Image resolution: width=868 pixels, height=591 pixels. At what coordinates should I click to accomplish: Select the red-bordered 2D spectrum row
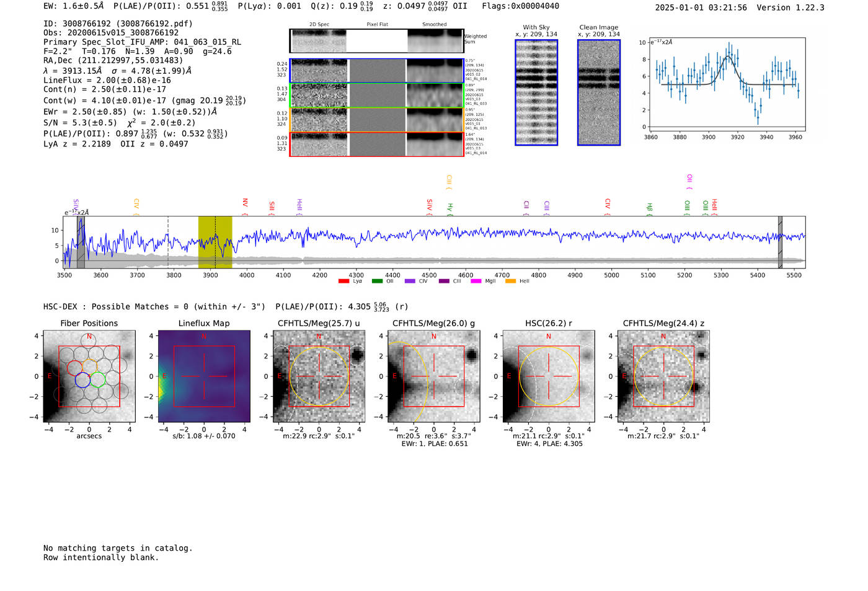pos(377,144)
